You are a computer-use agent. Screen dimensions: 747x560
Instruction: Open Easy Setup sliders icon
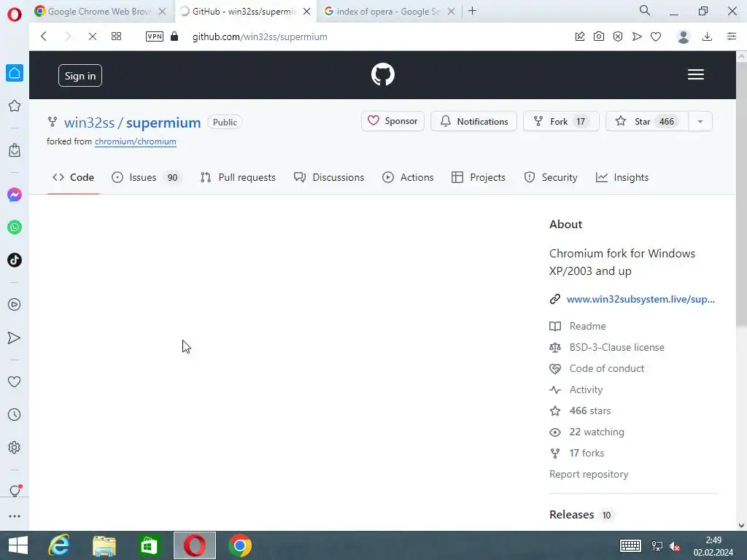click(x=732, y=36)
